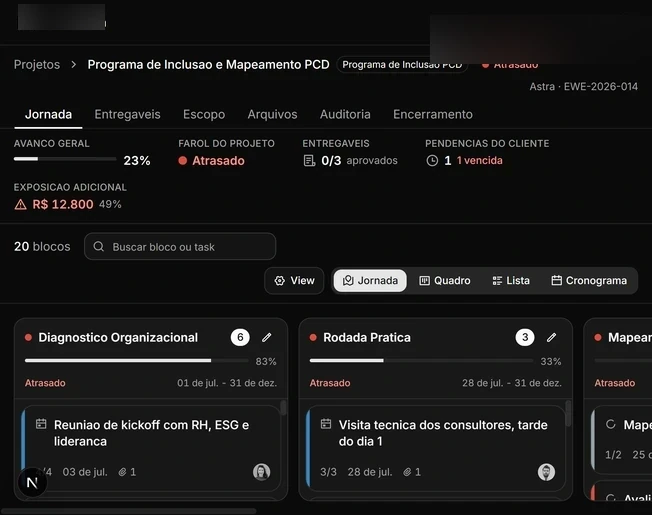Click '01 de jul. - 31 de dez.' date range

pos(227,383)
